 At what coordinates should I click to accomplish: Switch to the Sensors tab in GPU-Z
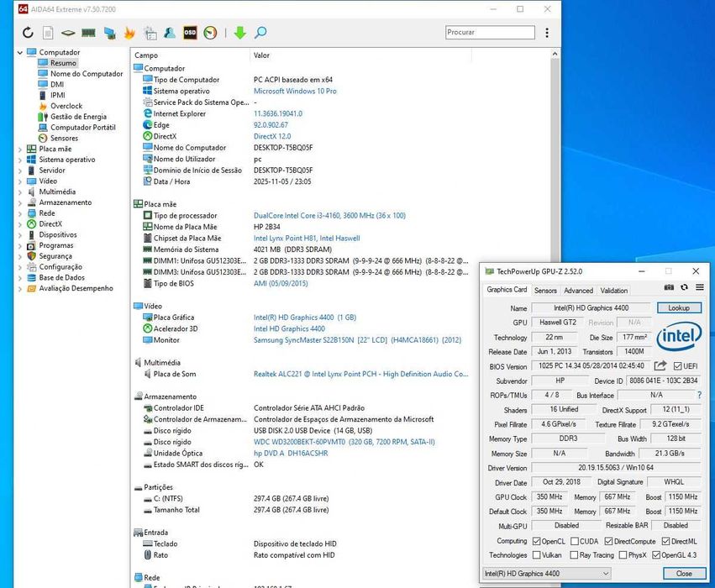click(x=545, y=291)
